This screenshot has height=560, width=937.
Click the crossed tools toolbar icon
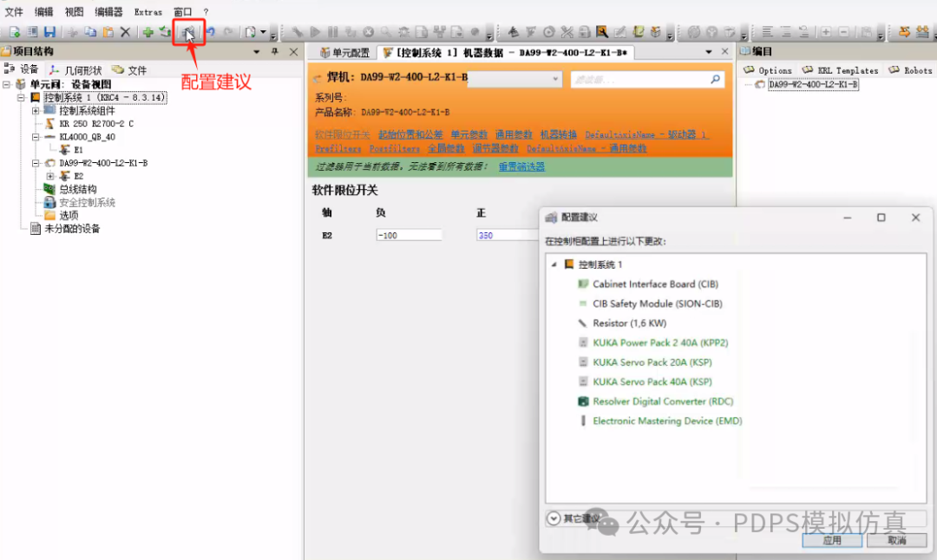coord(567,32)
